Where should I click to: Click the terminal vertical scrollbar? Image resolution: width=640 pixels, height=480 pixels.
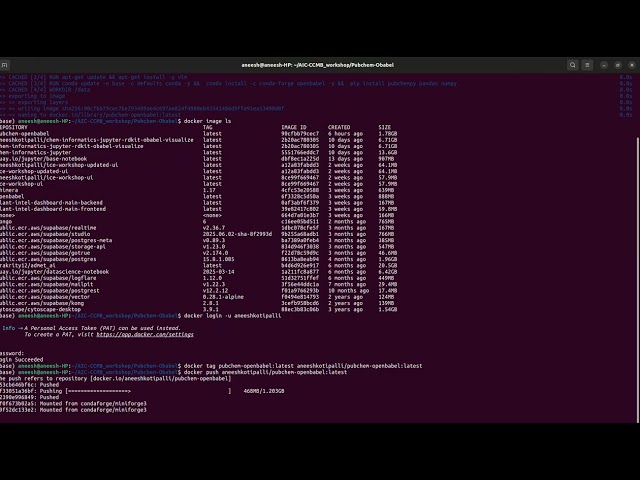point(638,280)
